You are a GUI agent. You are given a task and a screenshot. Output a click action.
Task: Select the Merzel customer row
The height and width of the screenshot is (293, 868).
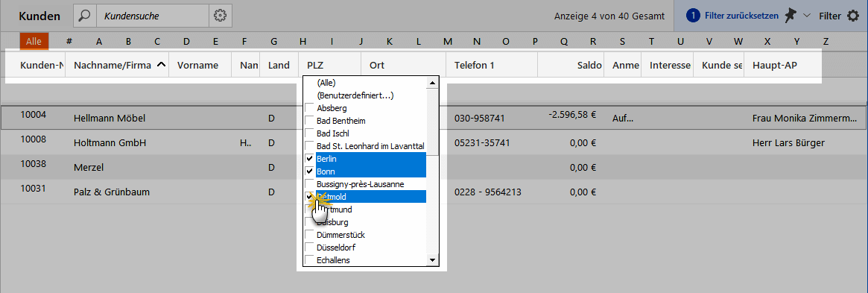[434, 167]
